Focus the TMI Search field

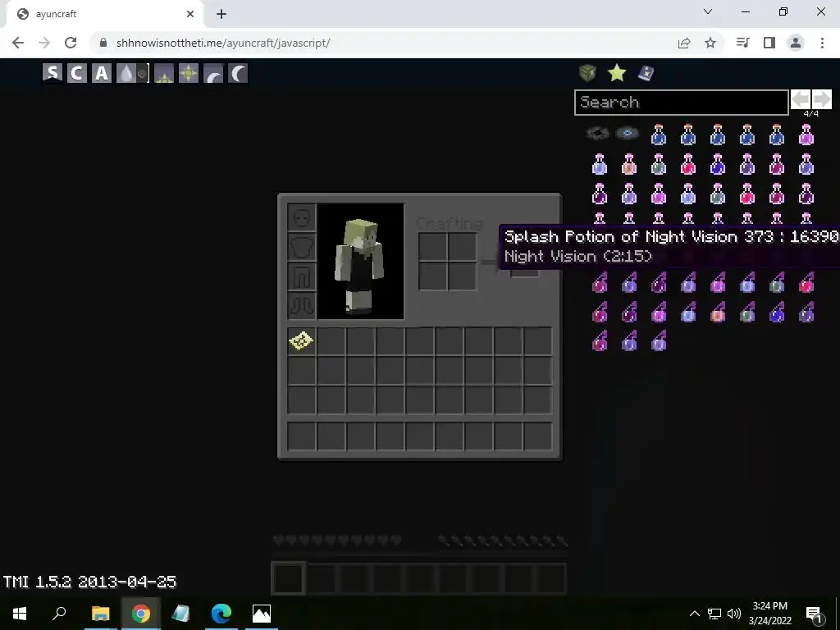pos(682,103)
